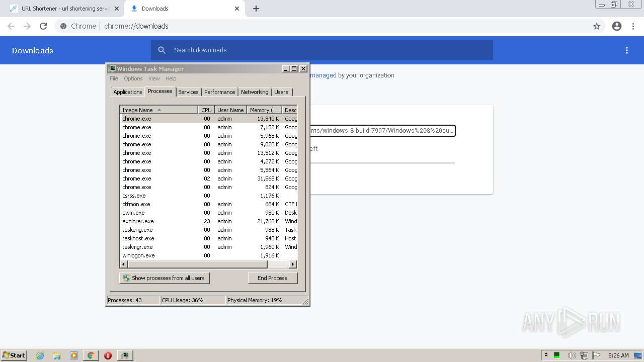Sort processes by CPU column

[x=207, y=110]
